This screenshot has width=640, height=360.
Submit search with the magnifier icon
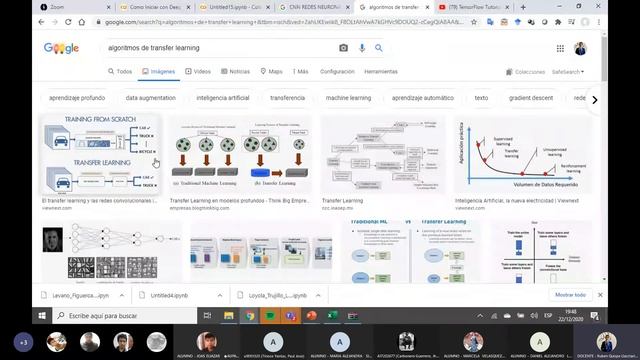[379, 48]
